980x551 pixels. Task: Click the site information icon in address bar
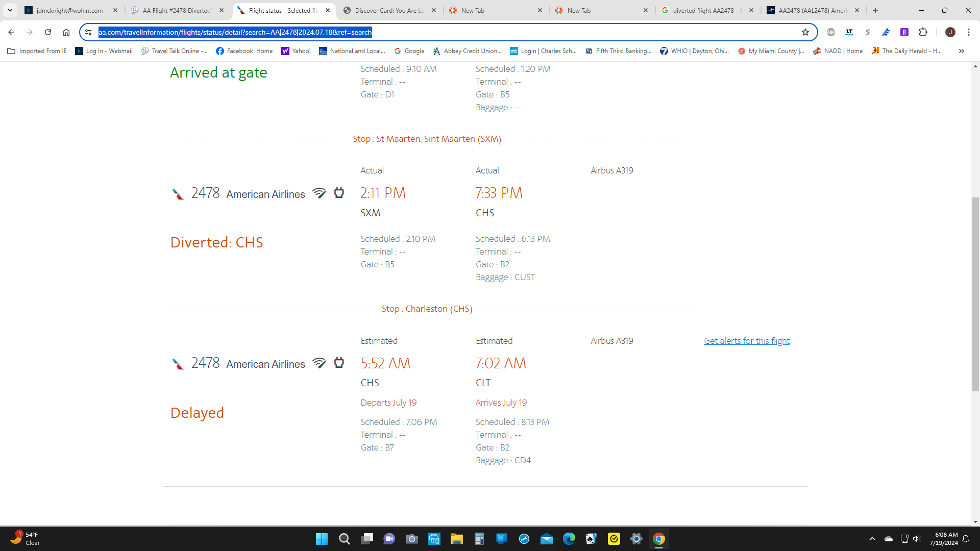[x=88, y=32]
